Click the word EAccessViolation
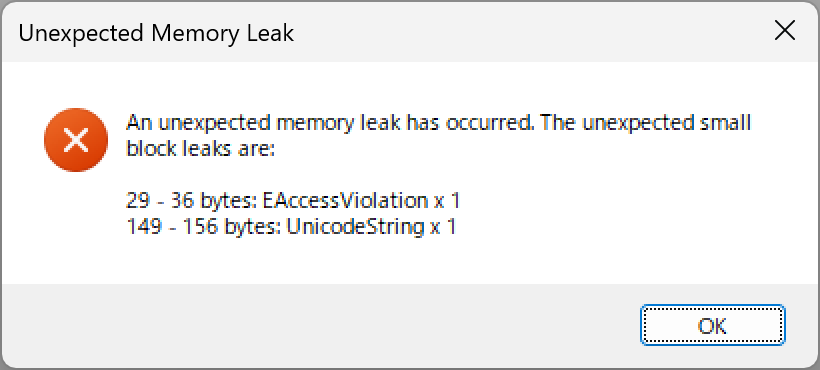The width and height of the screenshot is (820, 370). tap(345, 201)
